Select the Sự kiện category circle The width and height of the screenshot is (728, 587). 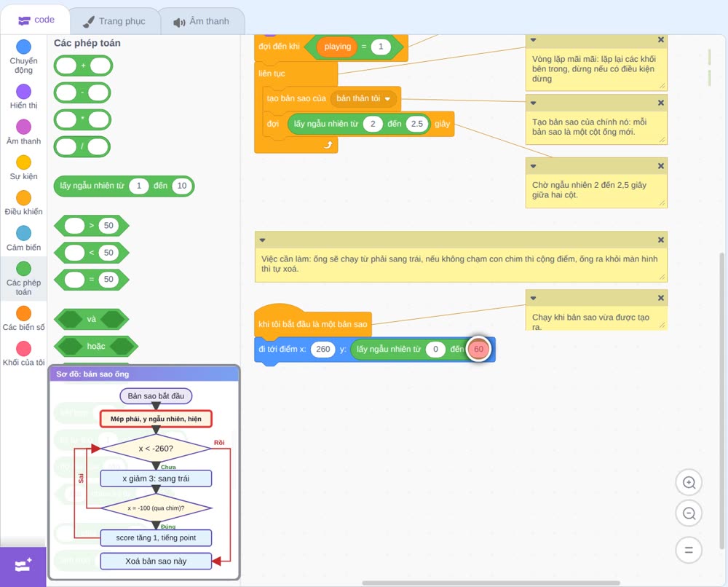[x=24, y=162]
